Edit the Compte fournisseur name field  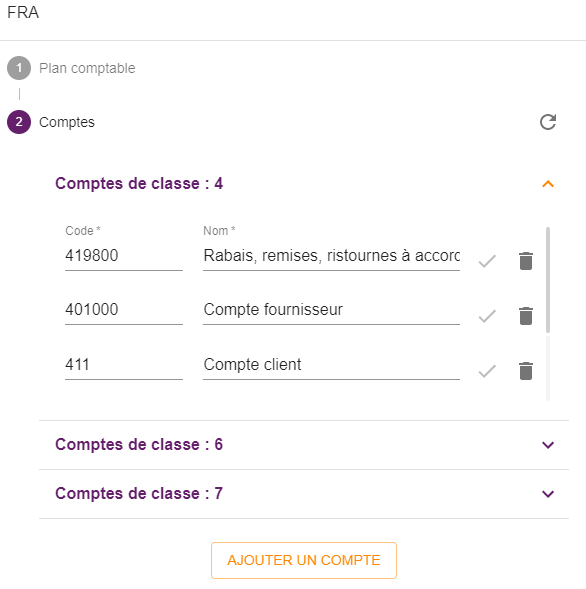331,310
